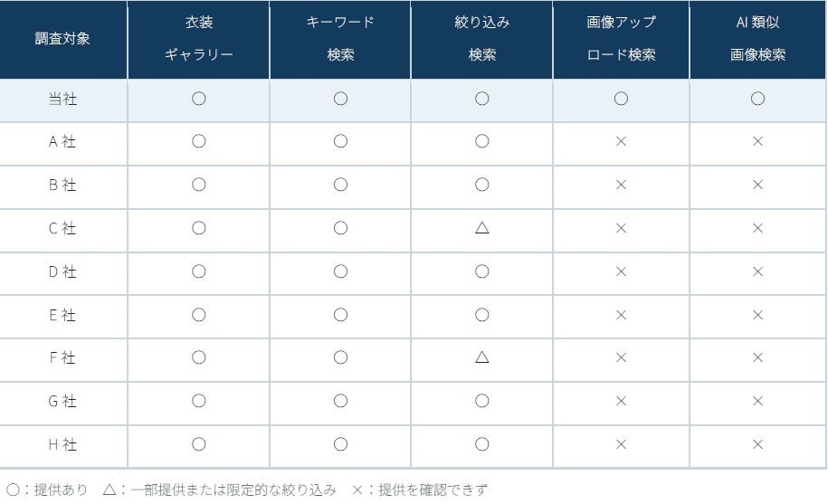This screenshot has height=504, width=828.
Task: Click the triangle symbol in C社 row
Action: pos(481,228)
